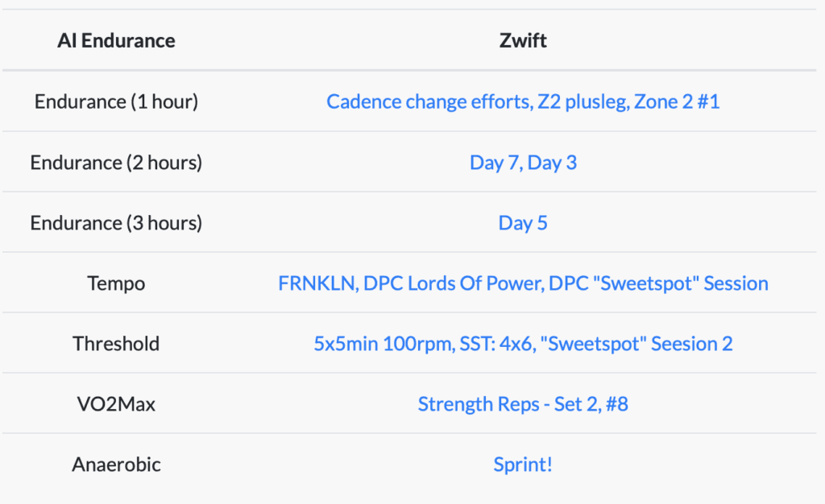Viewport: 825px width, 504px height.
Task: Open the DPC "Sweetspot" Session link
Action: 658,283
